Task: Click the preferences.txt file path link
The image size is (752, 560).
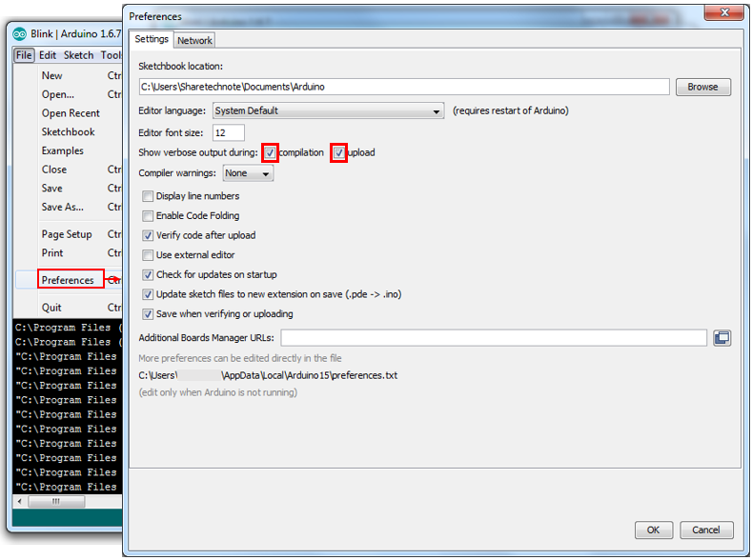Action: click(x=268, y=375)
